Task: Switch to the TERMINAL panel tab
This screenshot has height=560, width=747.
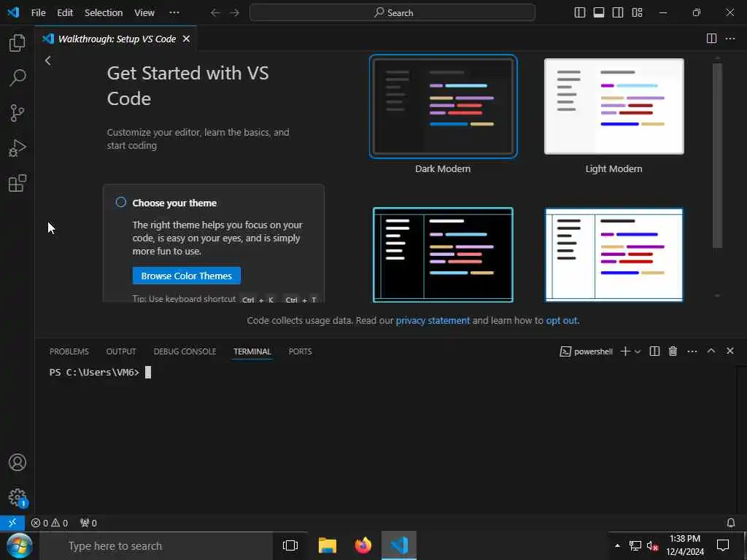Action: tap(252, 351)
